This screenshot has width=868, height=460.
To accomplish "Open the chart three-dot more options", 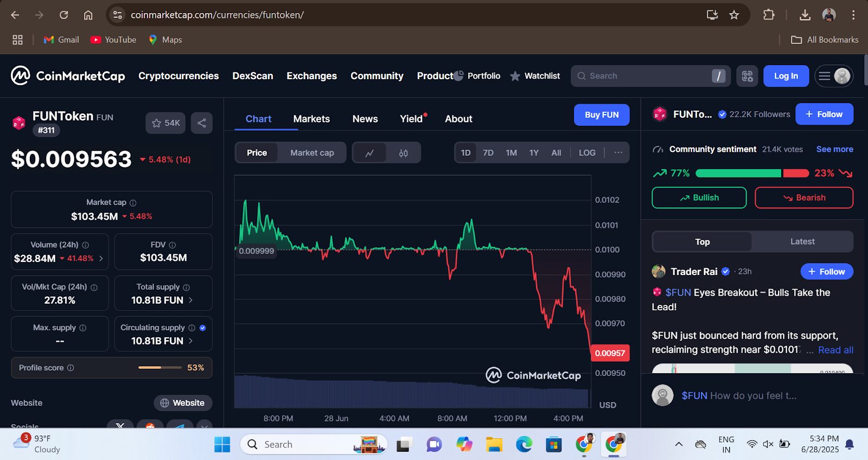I will [x=618, y=153].
